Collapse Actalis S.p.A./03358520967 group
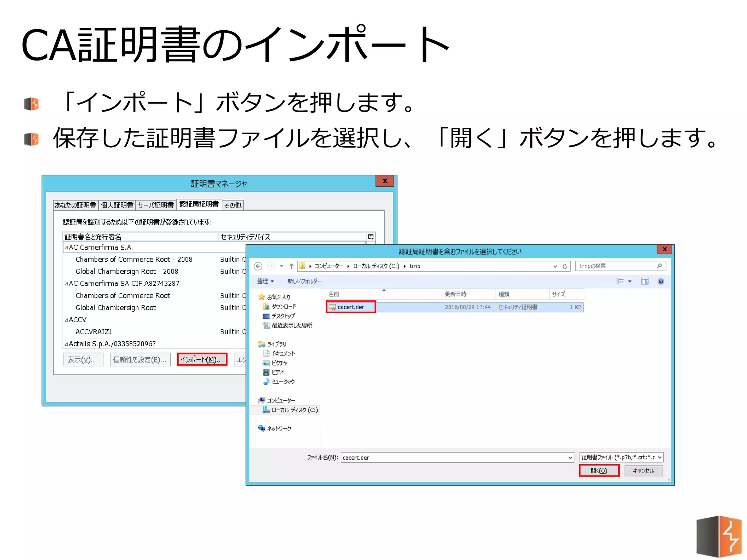 (66, 344)
